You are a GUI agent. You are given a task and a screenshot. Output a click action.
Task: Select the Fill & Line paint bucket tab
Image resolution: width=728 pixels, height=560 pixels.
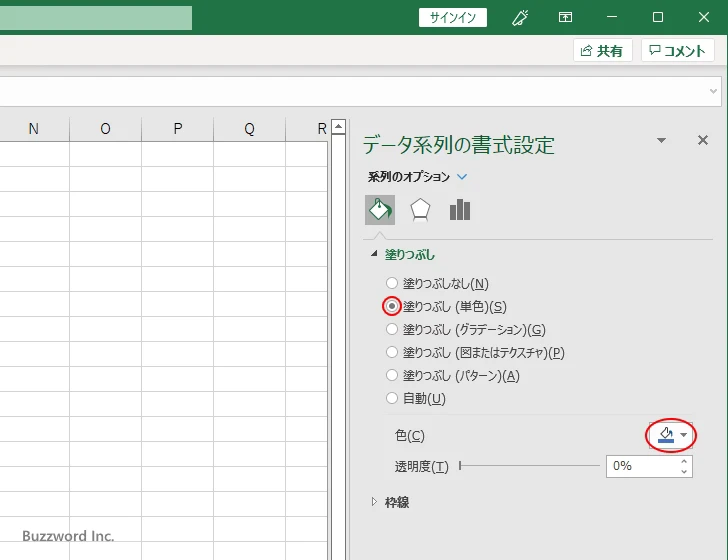pyautogui.click(x=380, y=210)
